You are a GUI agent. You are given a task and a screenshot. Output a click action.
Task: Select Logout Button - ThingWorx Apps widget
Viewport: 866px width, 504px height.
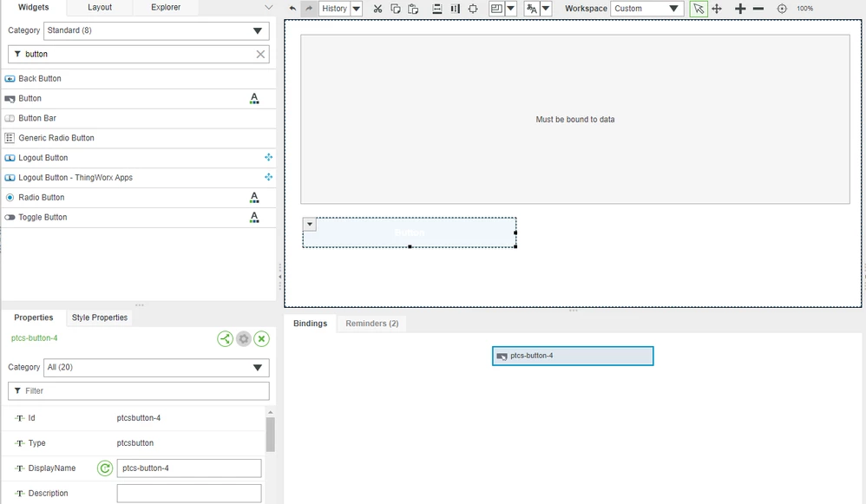[x=139, y=178]
